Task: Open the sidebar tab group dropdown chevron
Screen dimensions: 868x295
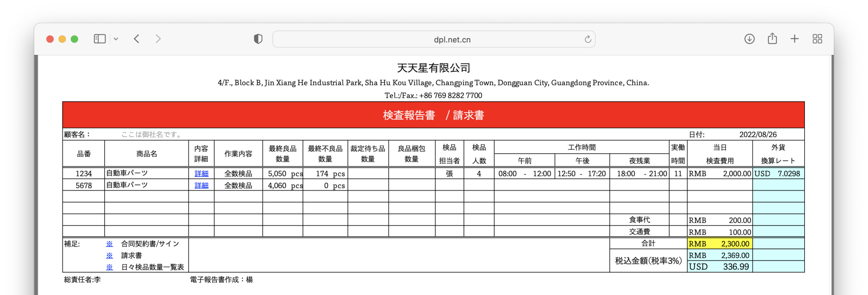Action: coord(116,39)
